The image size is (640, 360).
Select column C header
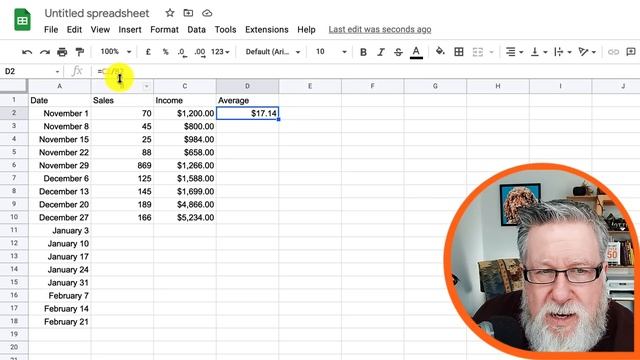(185, 86)
